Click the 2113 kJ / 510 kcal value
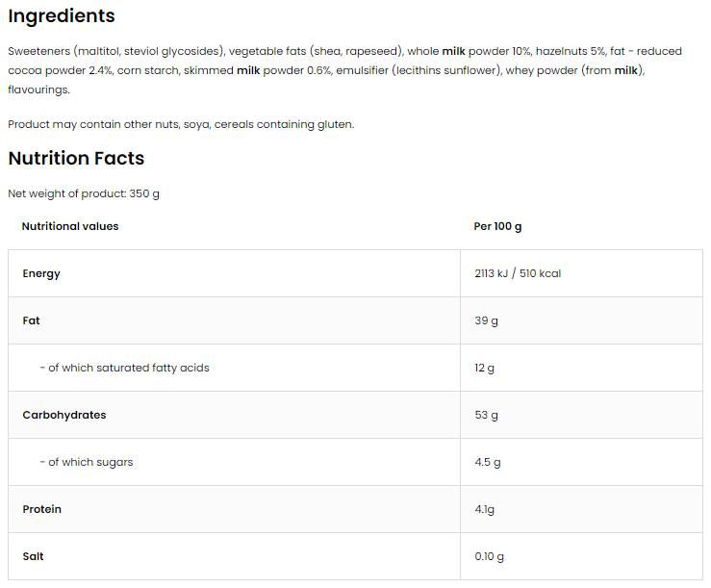Screen dimensions: 711x588 518,273
